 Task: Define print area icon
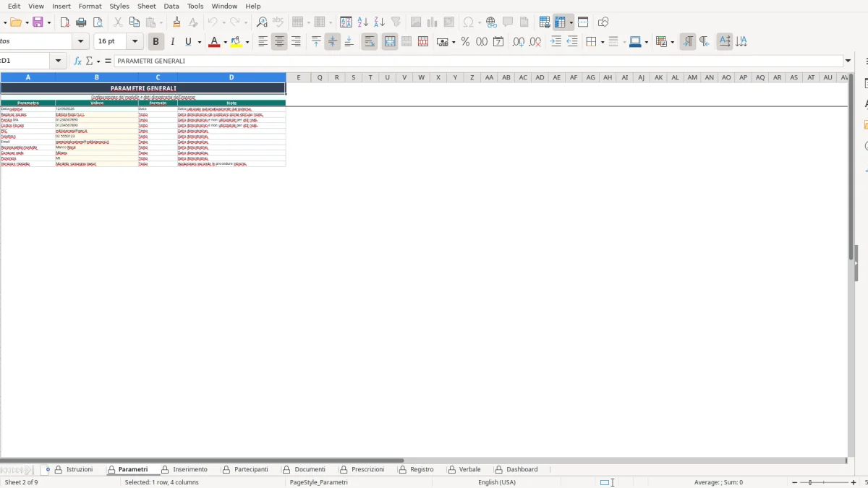545,22
